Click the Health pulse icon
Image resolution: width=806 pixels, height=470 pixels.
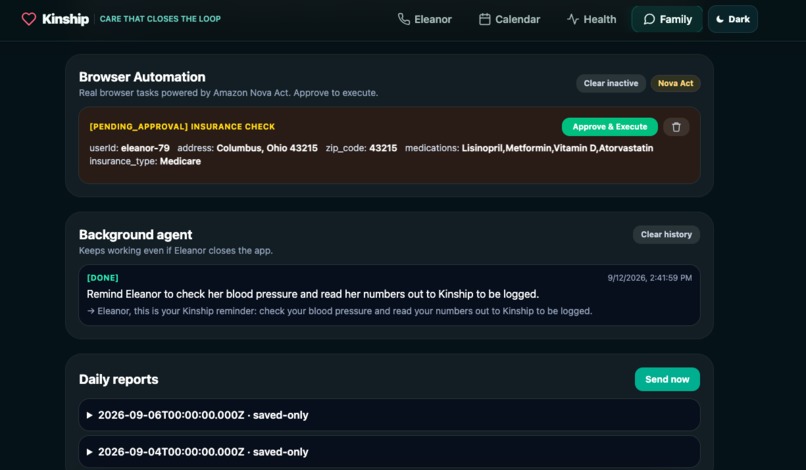573,19
